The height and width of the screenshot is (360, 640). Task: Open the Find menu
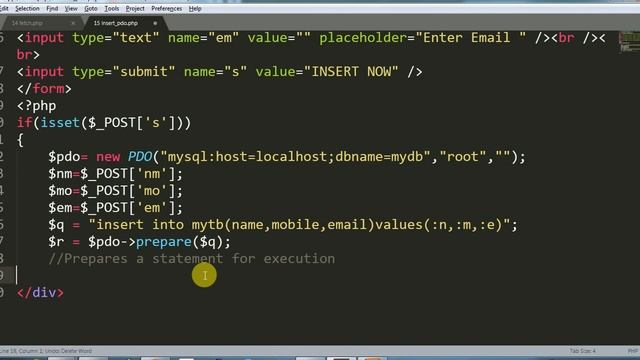(52, 9)
